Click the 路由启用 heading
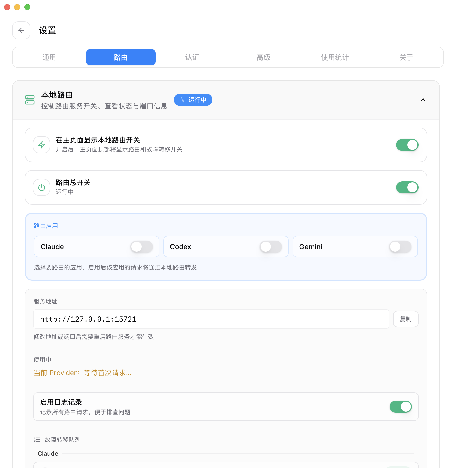The width and height of the screenshot is (456, 476). coord(46,226)
